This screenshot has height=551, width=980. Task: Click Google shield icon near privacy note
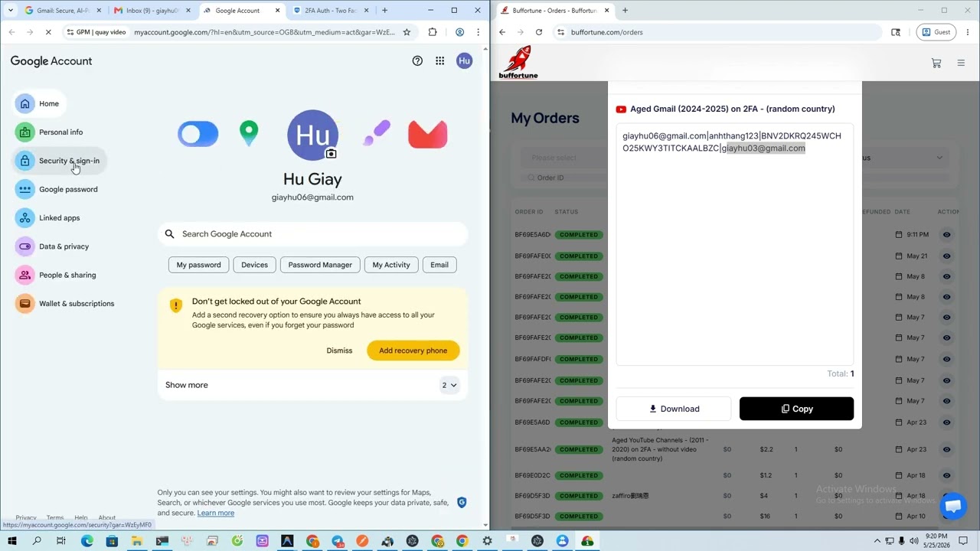pos(462,503)
